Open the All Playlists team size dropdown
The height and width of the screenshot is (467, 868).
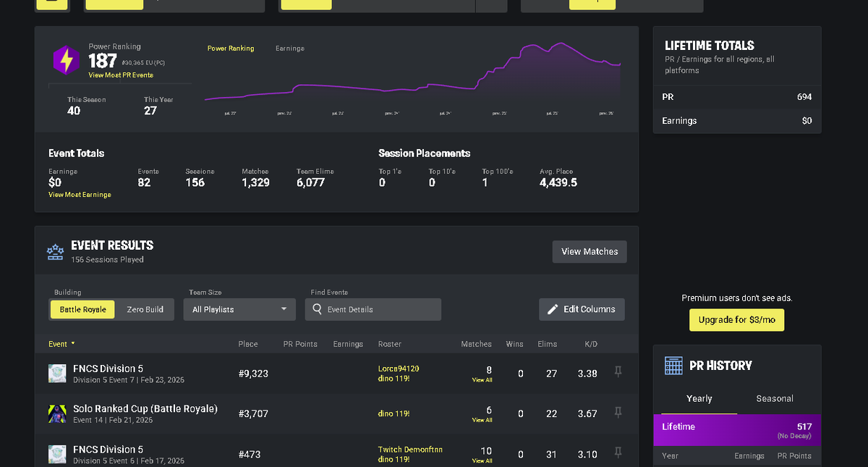click(x=239, y=309)
